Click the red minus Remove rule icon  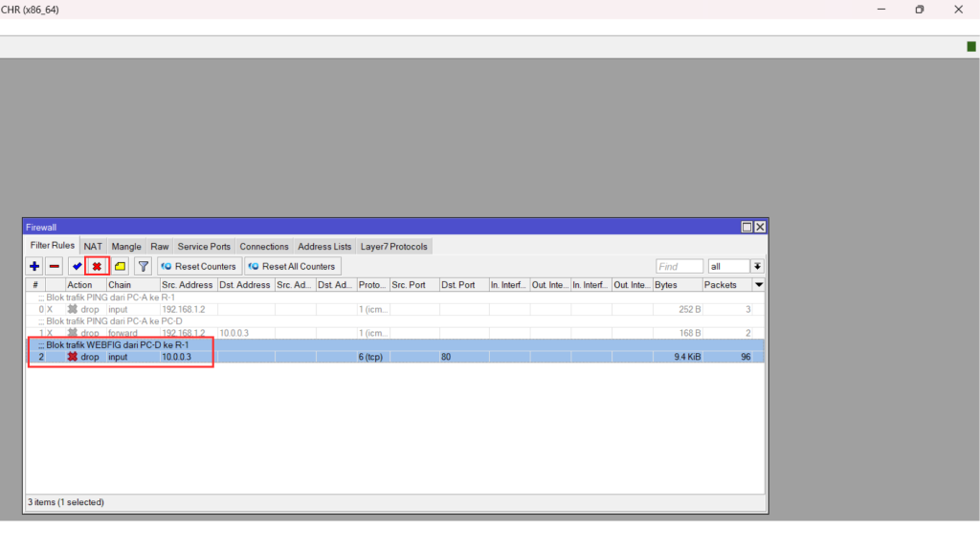[x=55, y=267]
